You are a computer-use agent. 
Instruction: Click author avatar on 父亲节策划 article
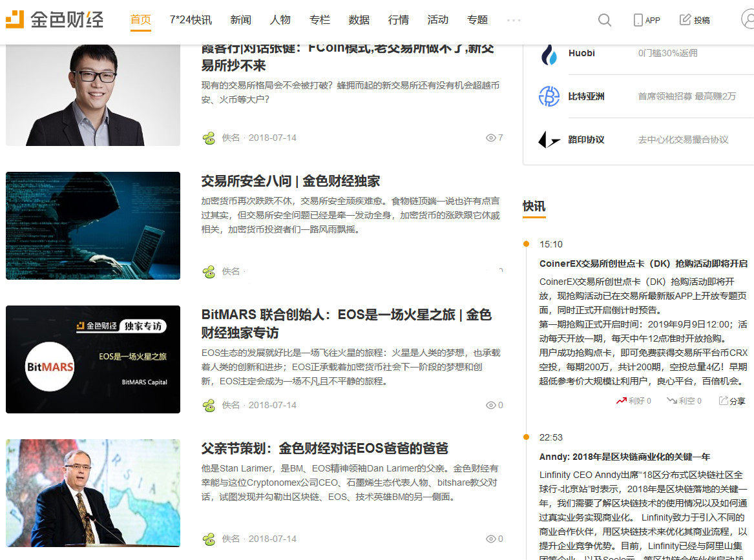[x=209, y=539]
